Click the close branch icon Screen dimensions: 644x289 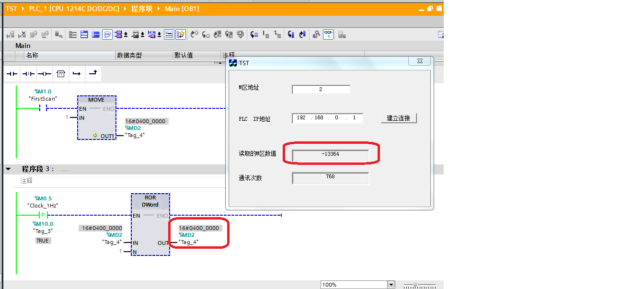93,73
